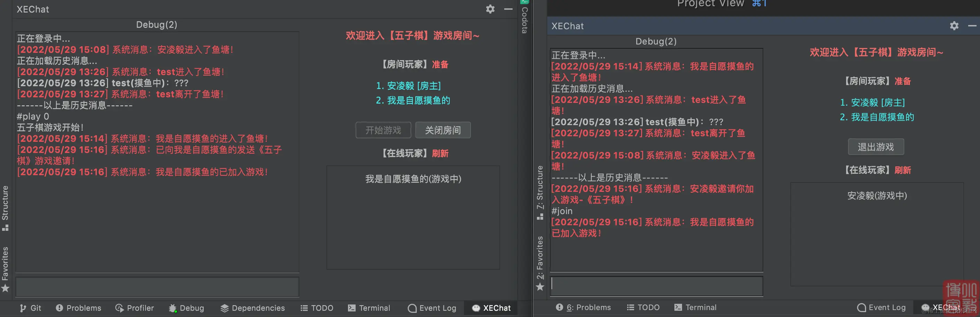This screenshot has height=317, width=980.
Task: Click the 关闭房间 button
Action: point(443,130)
